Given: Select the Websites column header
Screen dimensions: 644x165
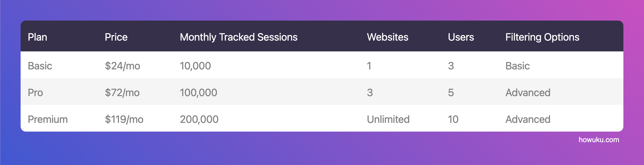Looking at the screenshot, I should click(x=387, y=37).
